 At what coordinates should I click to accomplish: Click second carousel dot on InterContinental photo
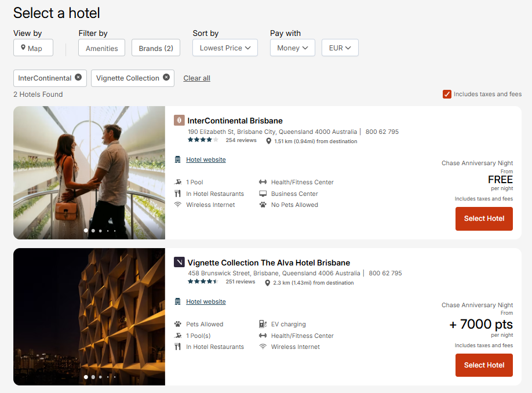point(93,231)
